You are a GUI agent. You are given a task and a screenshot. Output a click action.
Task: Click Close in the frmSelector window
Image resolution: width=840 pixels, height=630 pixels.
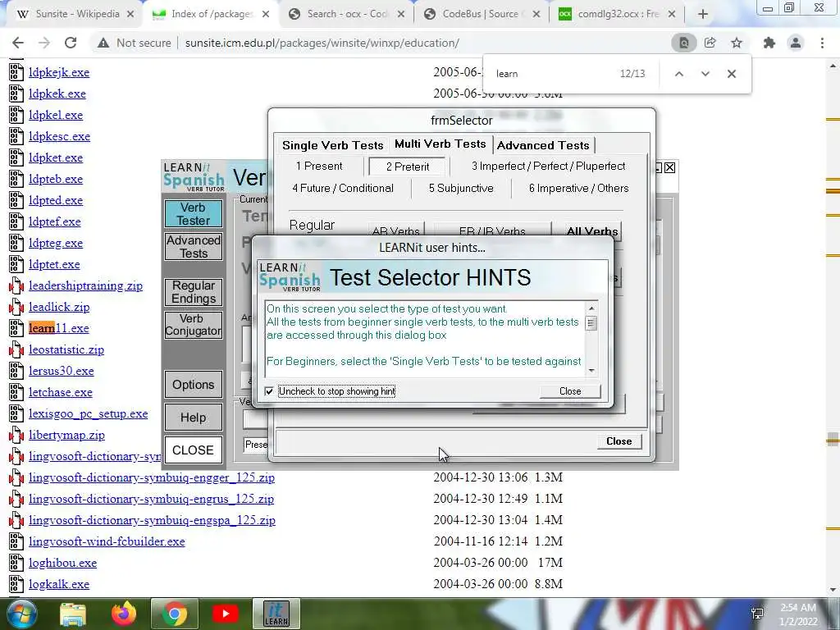pyautogui.click(x=619, y=441)
